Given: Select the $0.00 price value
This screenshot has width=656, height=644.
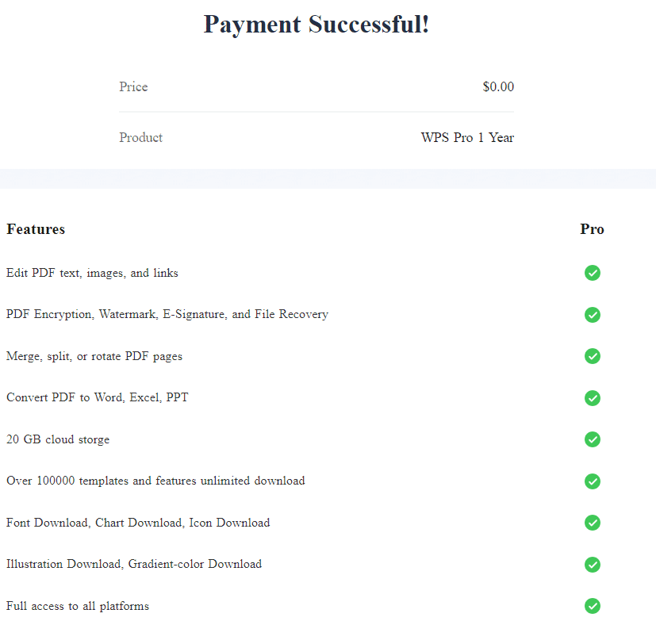Looking at the screenshot, I should pos(498,86).
